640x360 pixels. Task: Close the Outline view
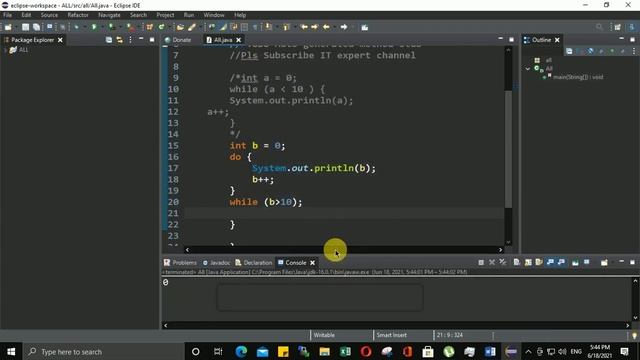tap(557, 40)
